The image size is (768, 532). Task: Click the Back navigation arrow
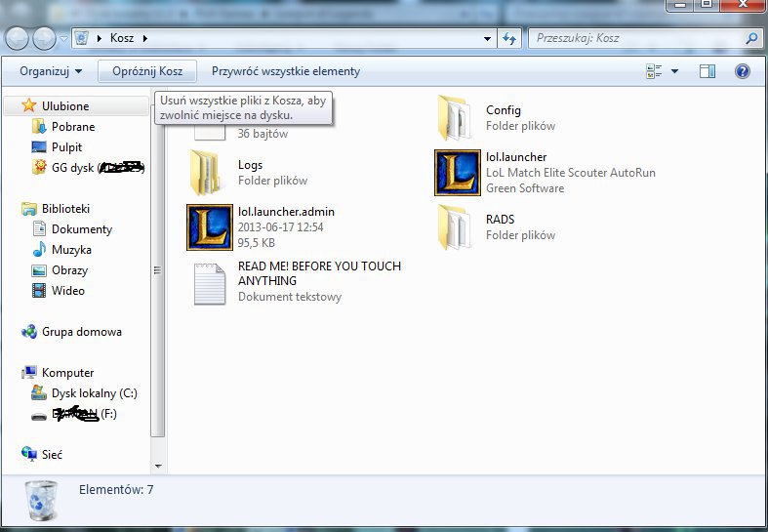click(18, 38)
